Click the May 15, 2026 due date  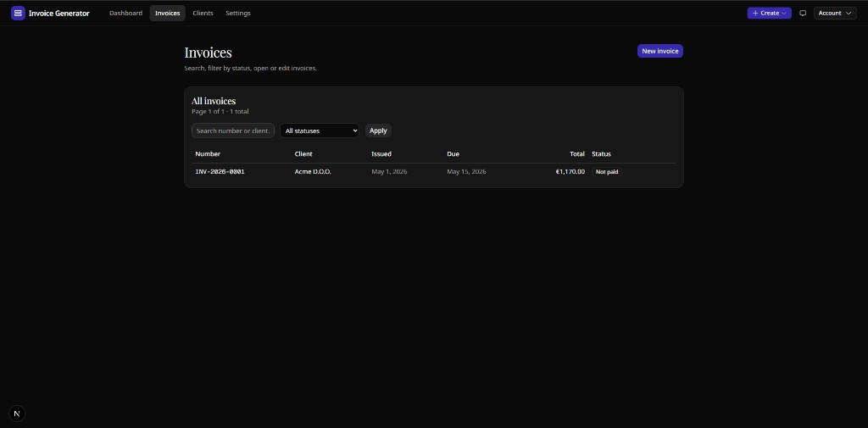point(467,172)
